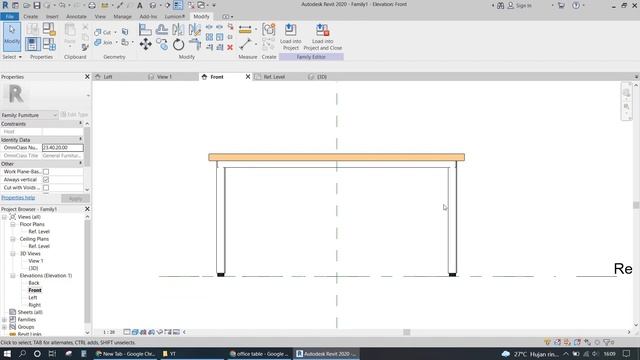Screen dimensions: 640x360
Task: Click the Print icon in quick access toolbar
Action: pyautogui.click(x=92, y=5)
